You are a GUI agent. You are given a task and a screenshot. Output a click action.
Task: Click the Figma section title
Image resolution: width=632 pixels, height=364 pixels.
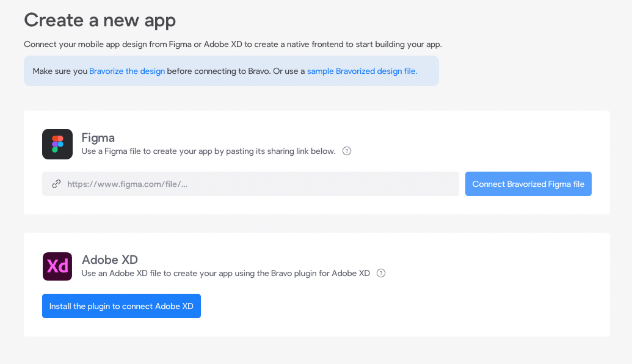tap(98, 137)
